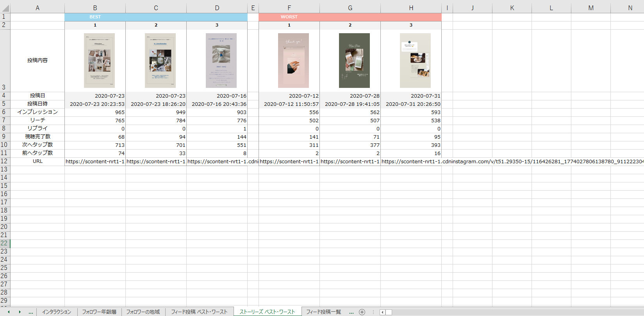
Task: Click the previous sheet navigation arrow
Action: click(9, 312)
